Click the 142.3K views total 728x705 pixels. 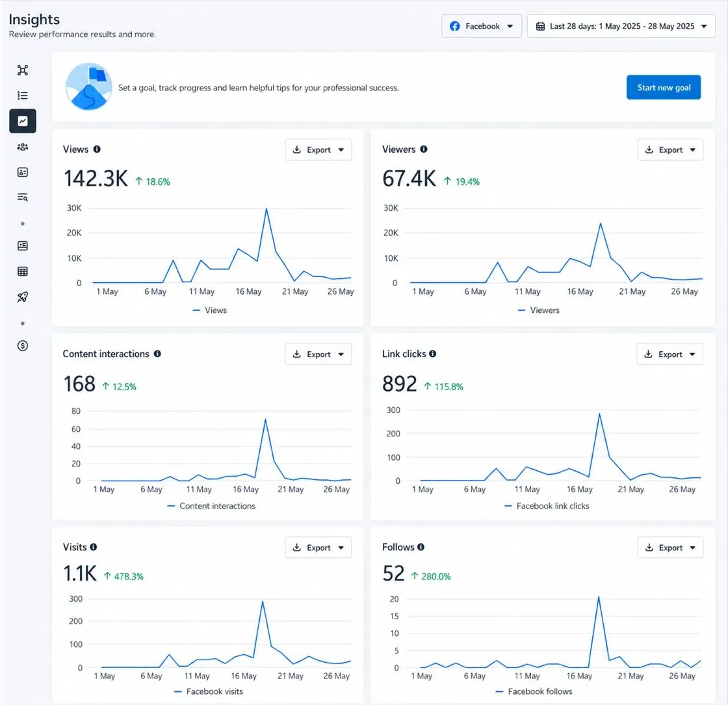96,179
